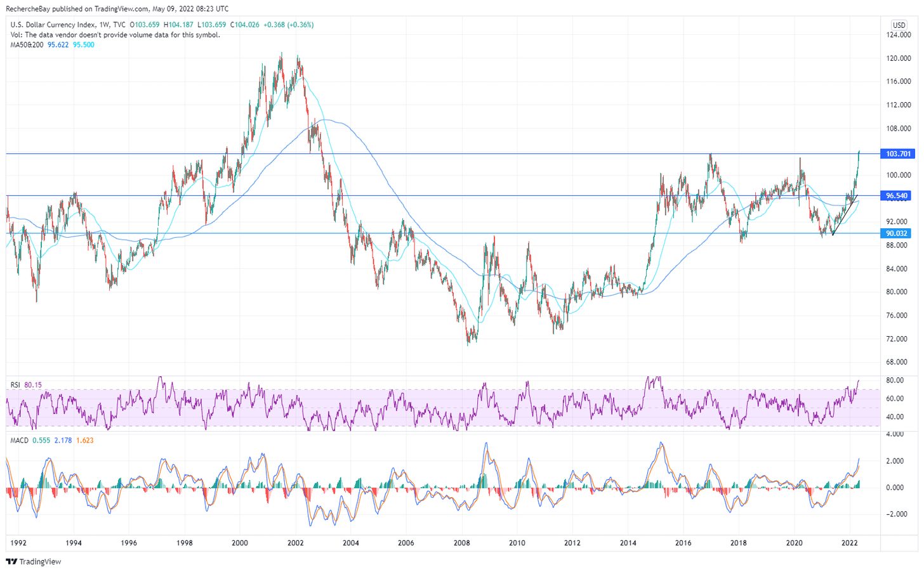The image size is (924, 572).
Task: Select the 96.540 price level tag
Action: tap(897, 196)
